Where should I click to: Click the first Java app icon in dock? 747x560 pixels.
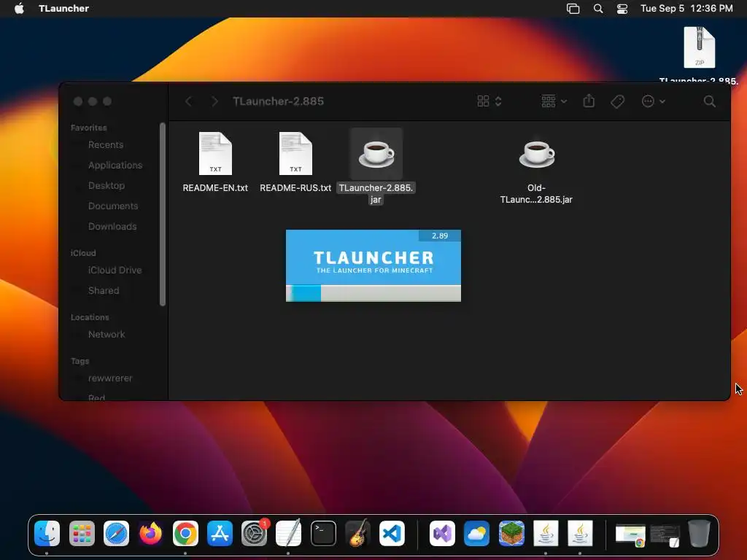pos(546,533)
